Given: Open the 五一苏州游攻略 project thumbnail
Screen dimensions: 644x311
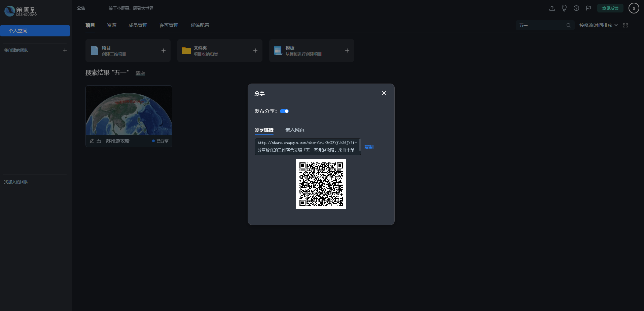Looking at the screenshot, I should [x=129, y=110].
